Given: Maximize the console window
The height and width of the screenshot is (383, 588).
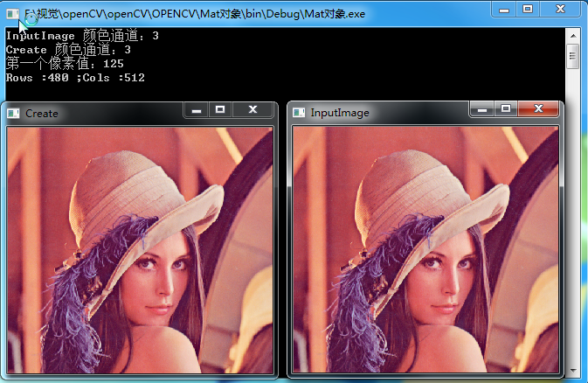Looking at the screenshot, I should pos(528,10).
